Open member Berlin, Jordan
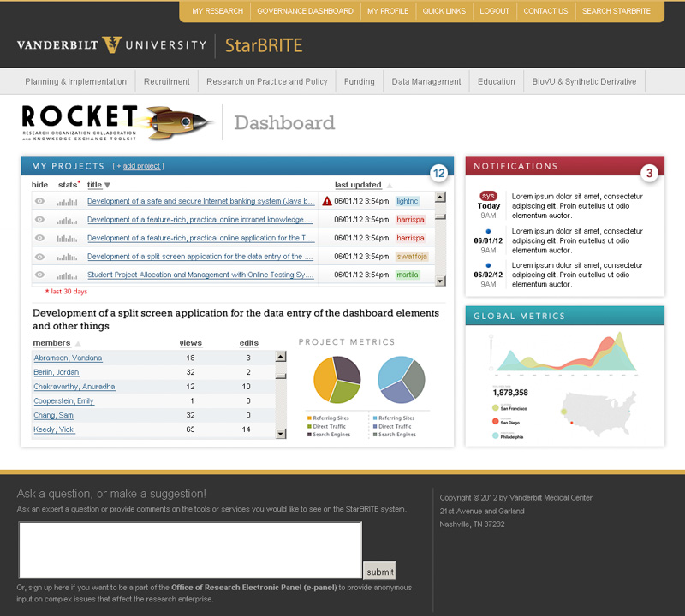 57,372
